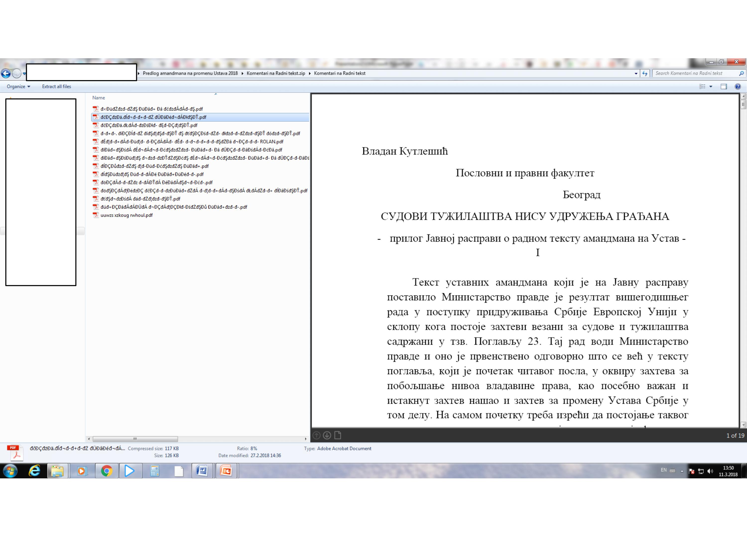This screenshot has height=560, width=747.
Task: Go to previous page in PDF preview
Action: coord(316,436)
